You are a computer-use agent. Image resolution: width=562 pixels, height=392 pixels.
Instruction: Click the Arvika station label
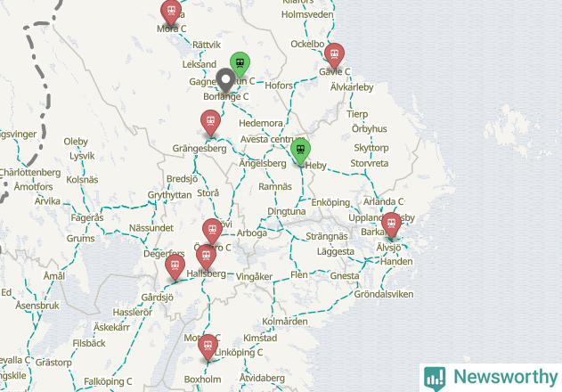(47, 201)
